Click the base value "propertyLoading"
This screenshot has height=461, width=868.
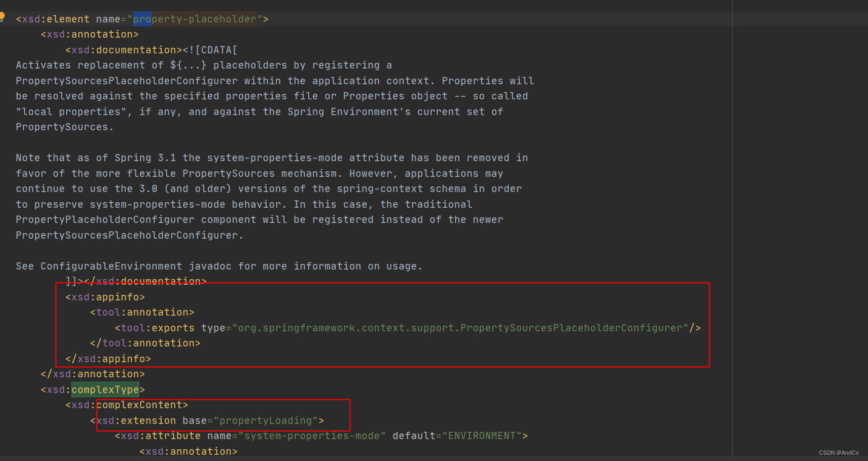266,421
